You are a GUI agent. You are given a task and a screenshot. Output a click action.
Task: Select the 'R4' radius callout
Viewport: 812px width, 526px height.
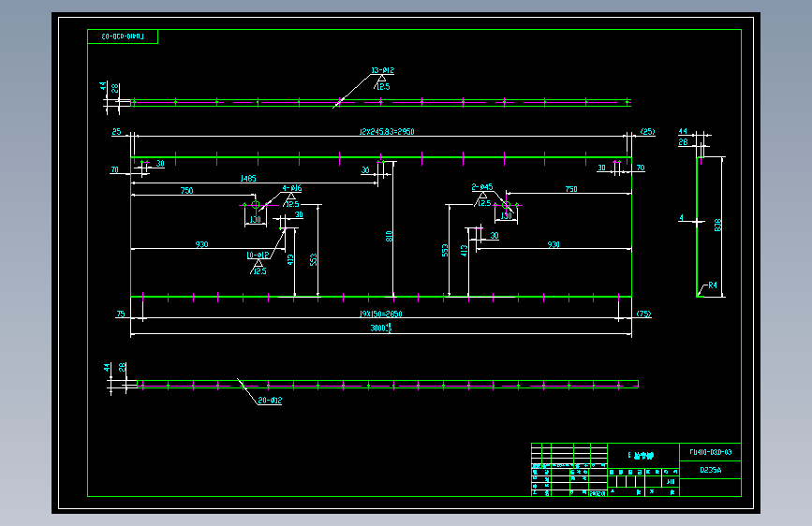point(713,285)
